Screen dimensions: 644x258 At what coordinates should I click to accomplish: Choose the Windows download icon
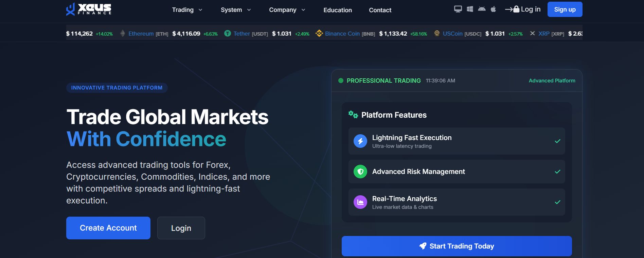point(470,9)
